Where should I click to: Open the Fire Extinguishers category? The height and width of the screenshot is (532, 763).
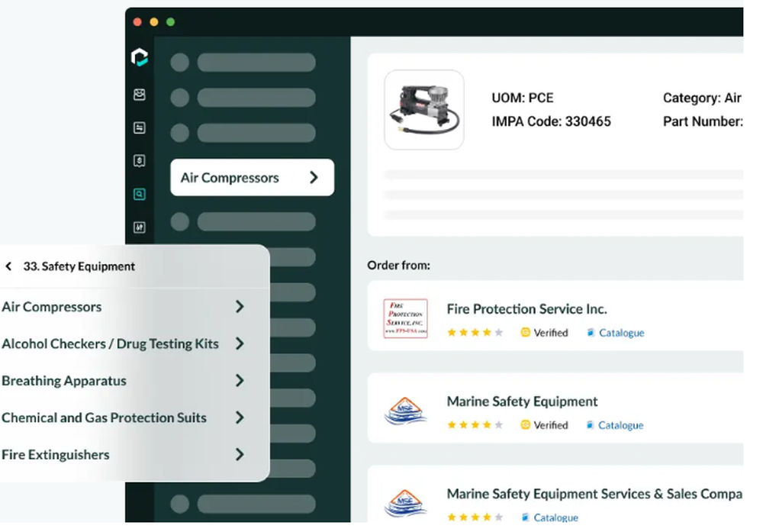coord(56,455)
